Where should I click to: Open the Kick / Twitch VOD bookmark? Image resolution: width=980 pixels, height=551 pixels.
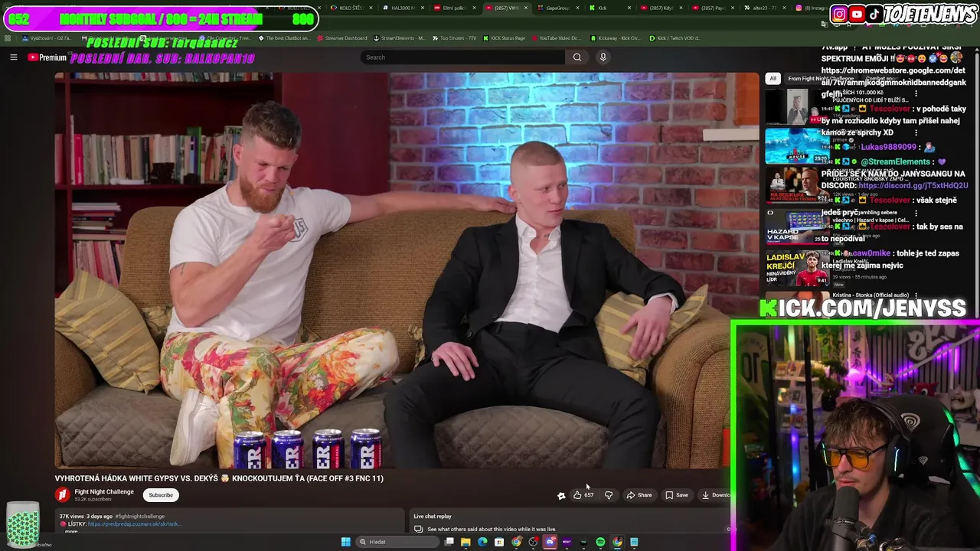(675, 37)
